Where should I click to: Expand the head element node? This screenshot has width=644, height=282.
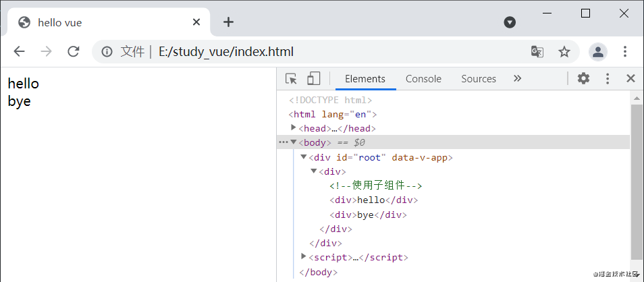coord(294,128)
